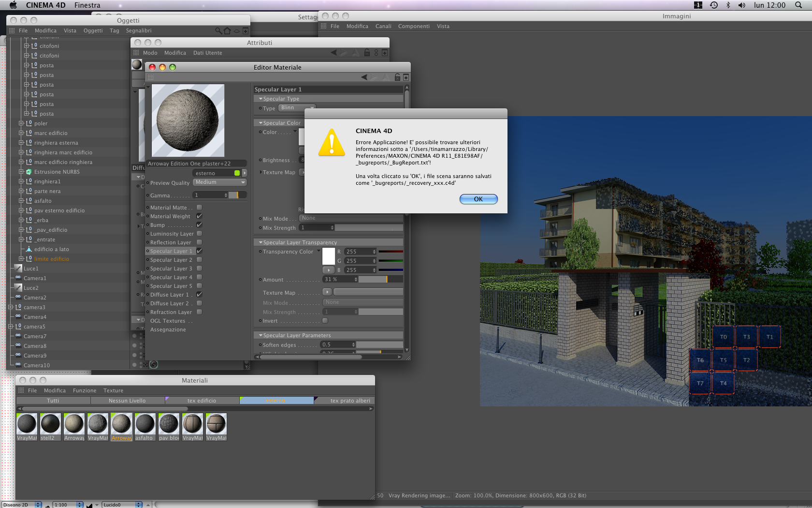
Task: Collapse the Specular Layer Transparency section
Action: coord(261,242)
